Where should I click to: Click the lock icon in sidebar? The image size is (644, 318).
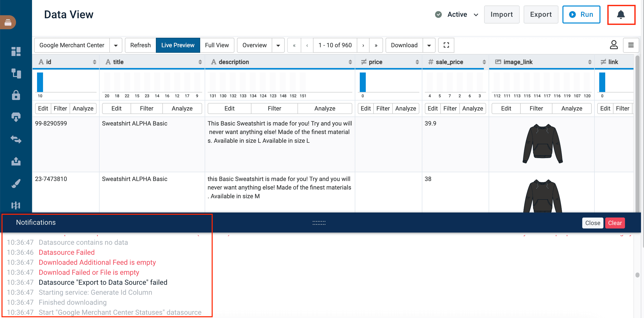pos(16,95)
